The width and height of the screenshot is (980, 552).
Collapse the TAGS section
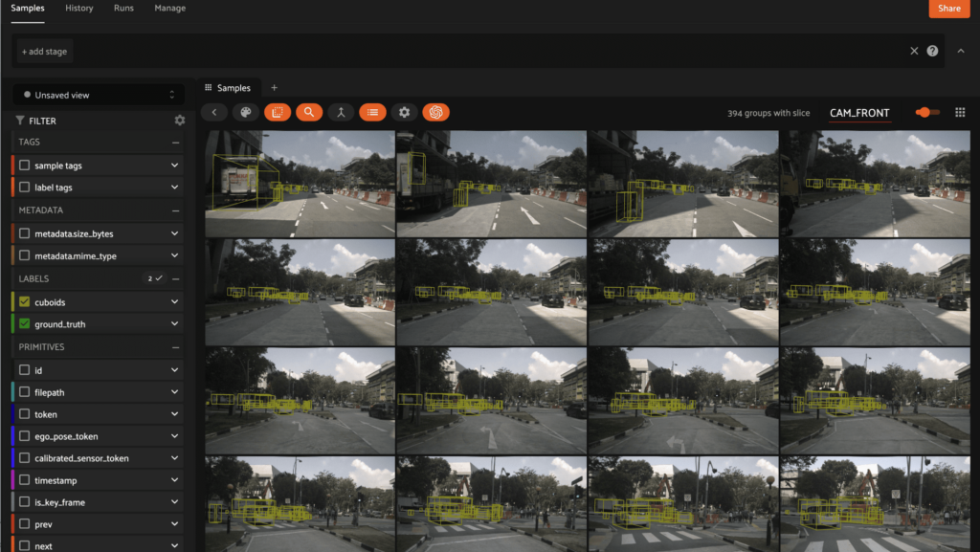(x=176, y=143)
